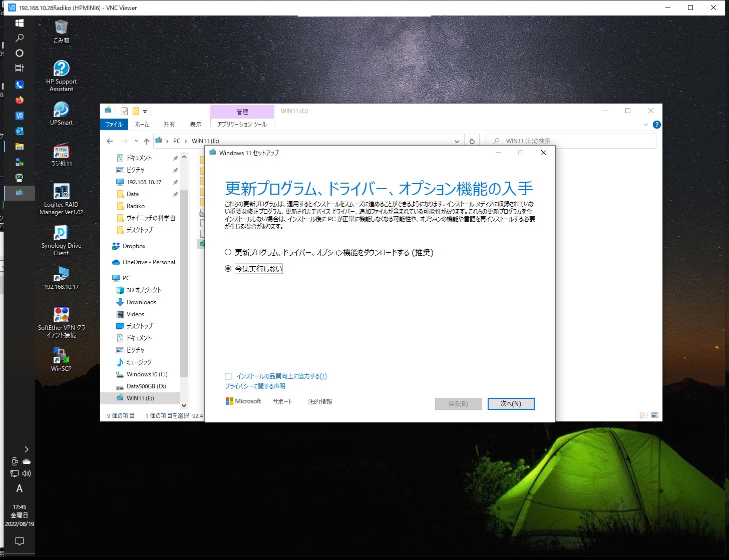Open the monitor icon showing 15 in taskbar
Screen dimensions: 729x560
click(x=20, y=177)
